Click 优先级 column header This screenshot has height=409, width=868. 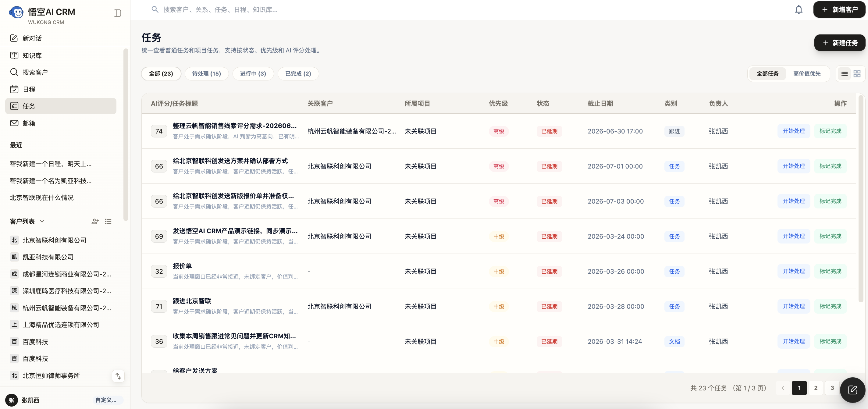click(x=498, y=103)
